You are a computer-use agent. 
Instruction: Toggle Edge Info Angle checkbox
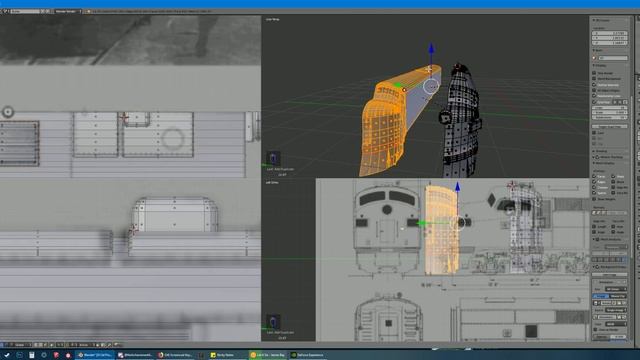(595, 232)
